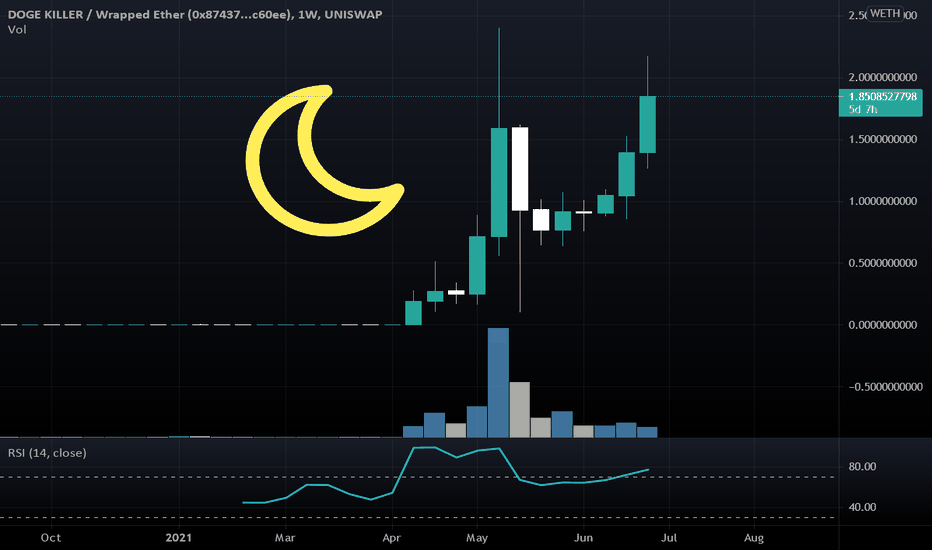
Task: Click the -0.5000000000 price axis label
Action: tap(886, 386)
